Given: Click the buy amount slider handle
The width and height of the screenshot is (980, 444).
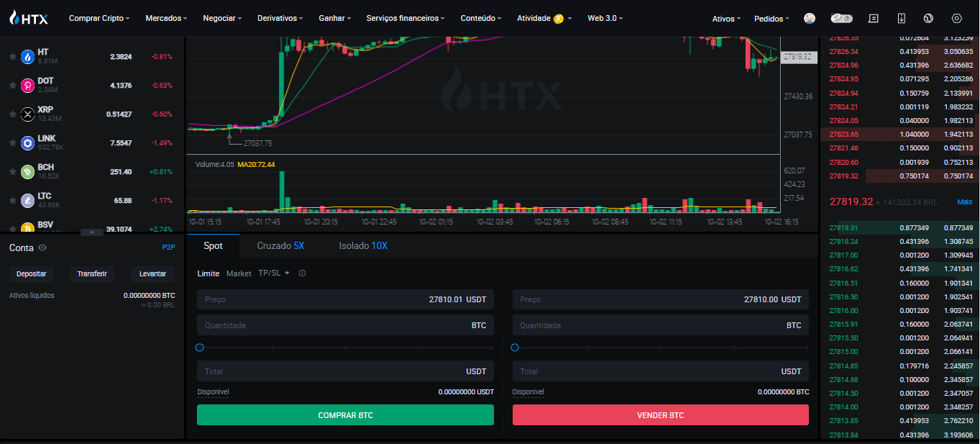Looking at the screenshot, I should (x=200, y=348).
